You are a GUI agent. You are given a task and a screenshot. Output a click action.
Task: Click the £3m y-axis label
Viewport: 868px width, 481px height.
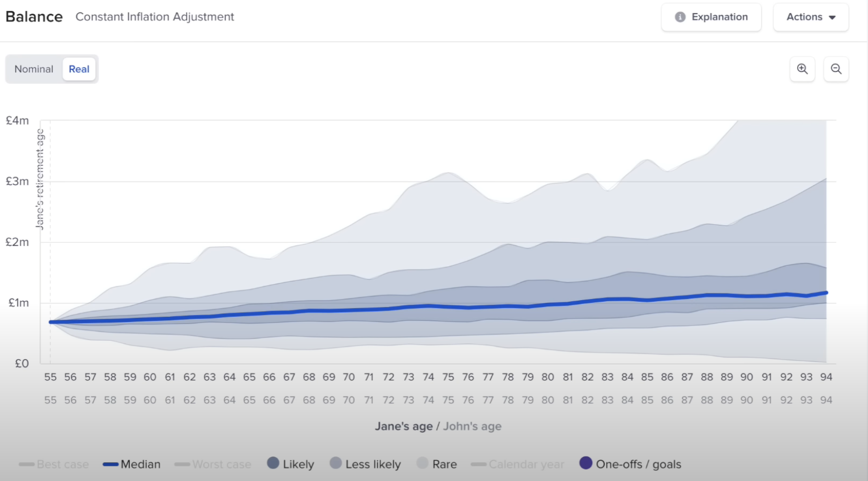point(17,181)
